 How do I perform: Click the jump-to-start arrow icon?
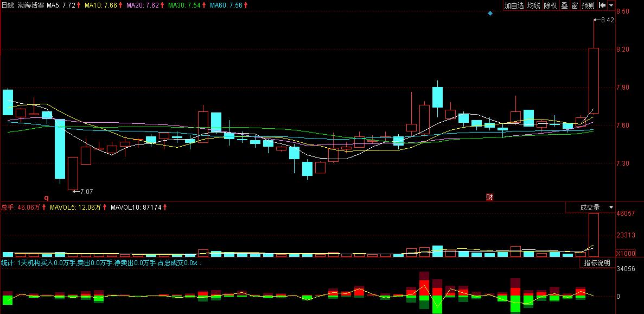pyautogui.click(x=602, y=5)
